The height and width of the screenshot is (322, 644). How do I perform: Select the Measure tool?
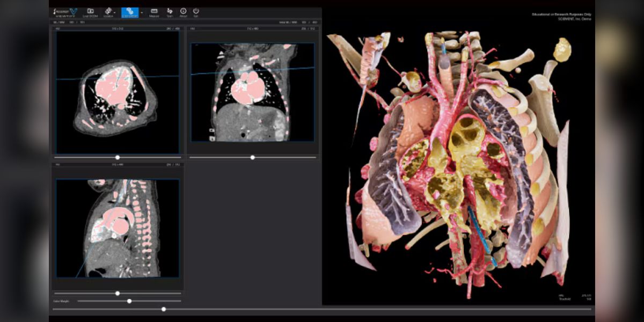click(x=155, y=11)
